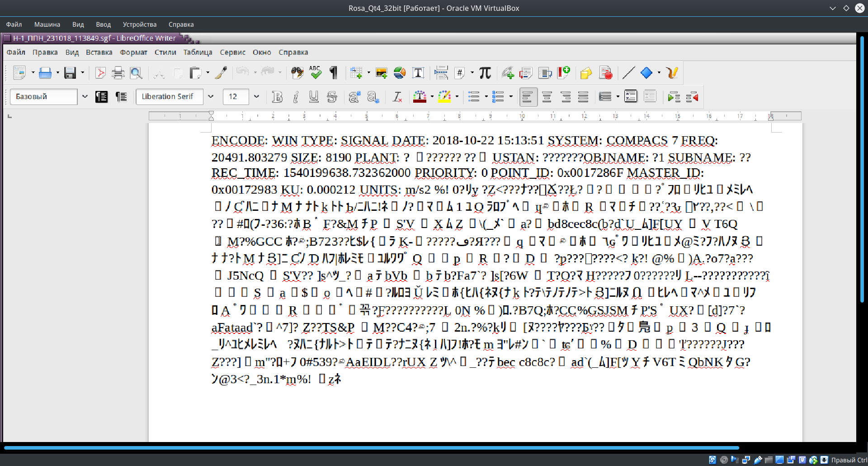
Task: Insert an image from toolbar
Action: tap(381, 73)
